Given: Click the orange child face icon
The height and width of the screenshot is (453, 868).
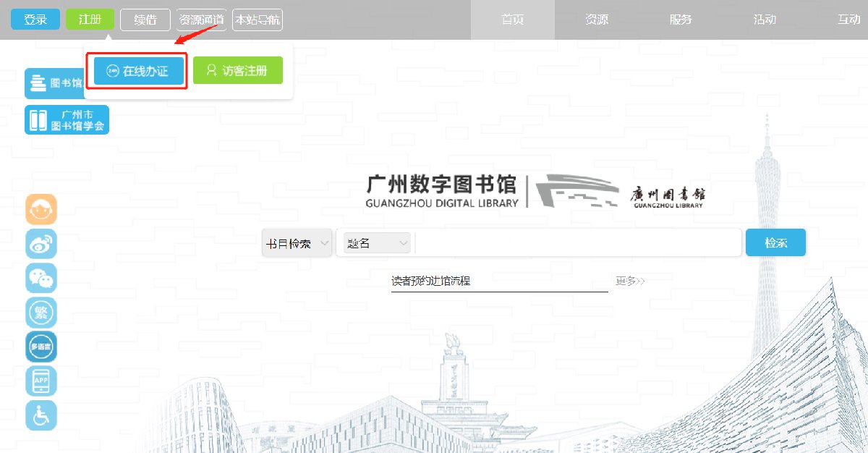Looking at the screenshot, I should [x=41, y=209].
